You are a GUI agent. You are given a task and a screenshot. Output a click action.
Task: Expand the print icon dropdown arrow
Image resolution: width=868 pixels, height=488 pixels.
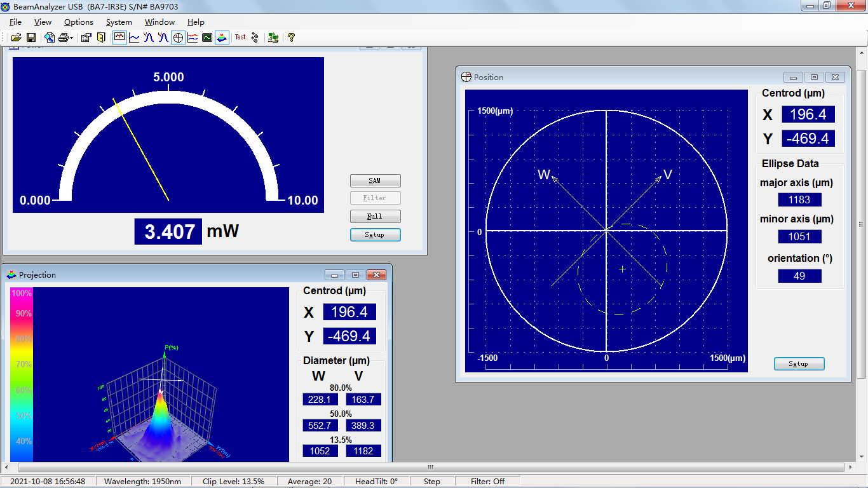pyautogui.click(x=72, y=38)
